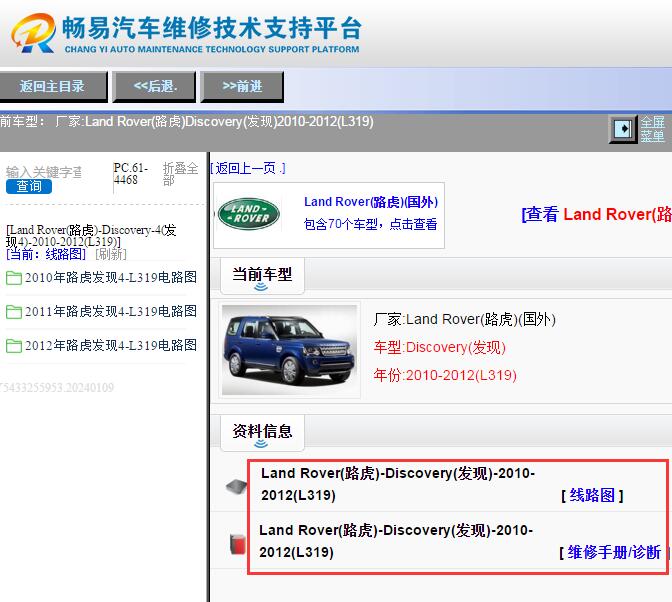Click 包含70个车型，点击查看 link
Viewport: 672px width, 602px height.
(370, 224)
